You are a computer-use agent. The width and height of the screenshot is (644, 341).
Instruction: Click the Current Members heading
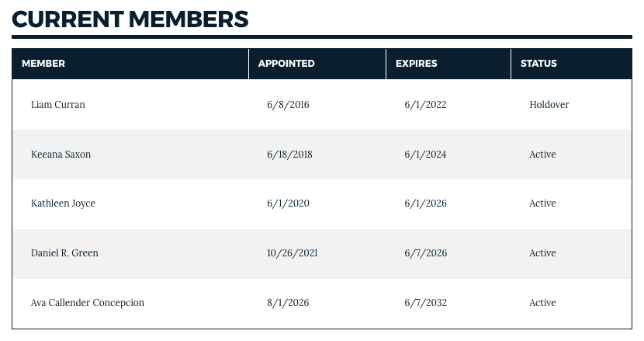(130, 19)
